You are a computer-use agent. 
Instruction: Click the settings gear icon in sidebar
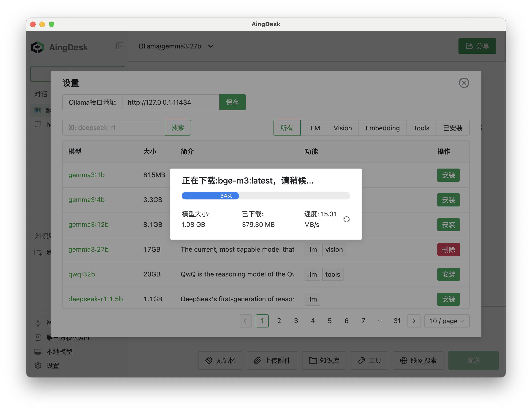(x=38, y=365)
